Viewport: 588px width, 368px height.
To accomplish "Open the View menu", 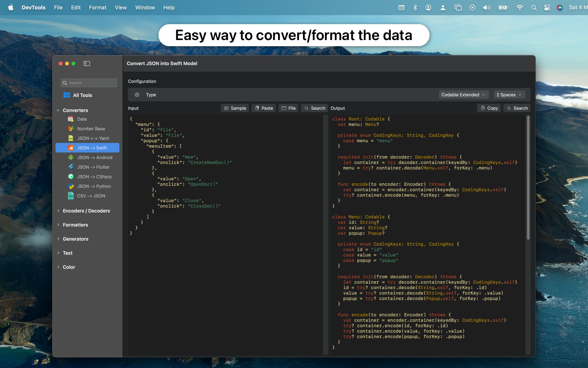I will (121, 7).
